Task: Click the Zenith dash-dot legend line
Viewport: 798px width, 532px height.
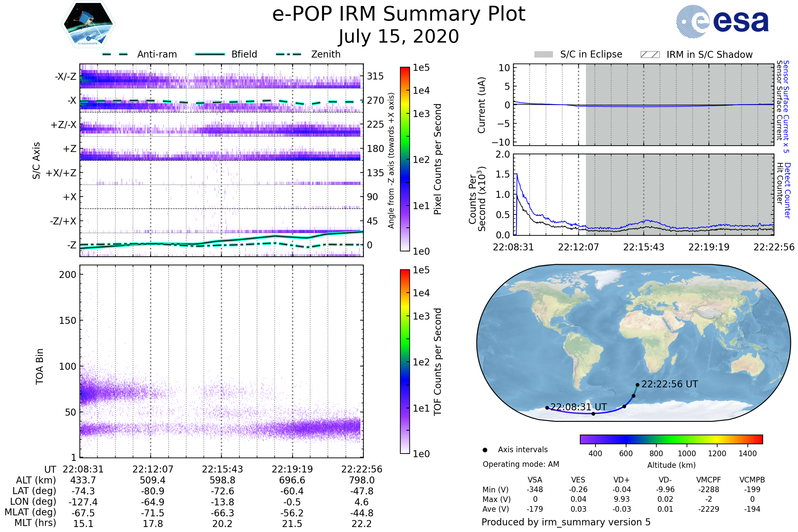Action: click(288, 54)
